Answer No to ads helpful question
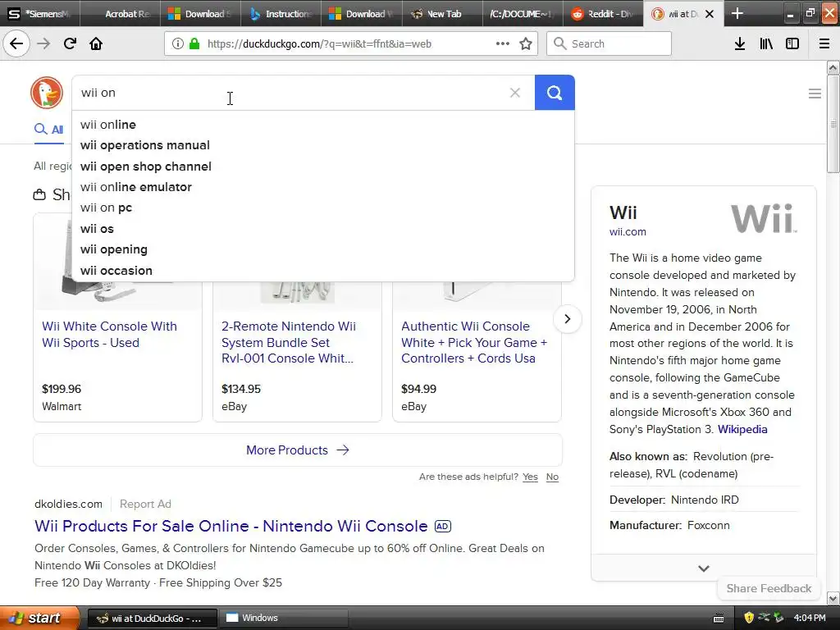The image size is (840, 630). [552, 477]
